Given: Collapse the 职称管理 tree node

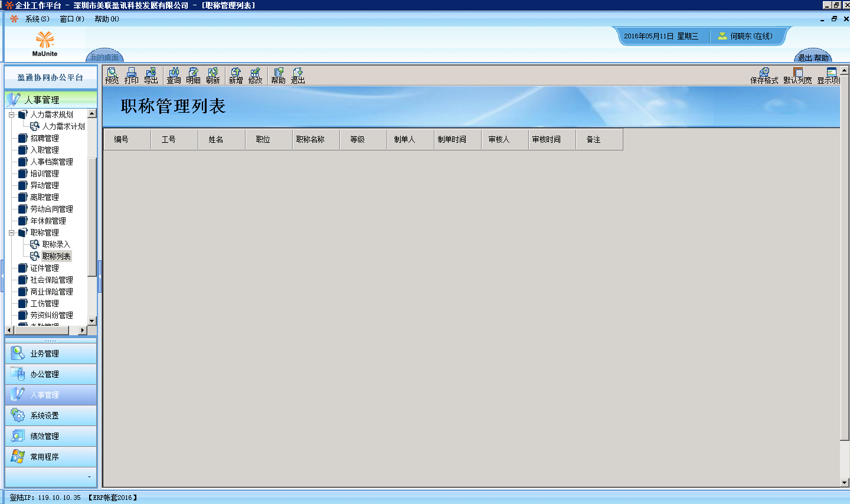Looking at the screenshot, I should [x=11, y=233].
